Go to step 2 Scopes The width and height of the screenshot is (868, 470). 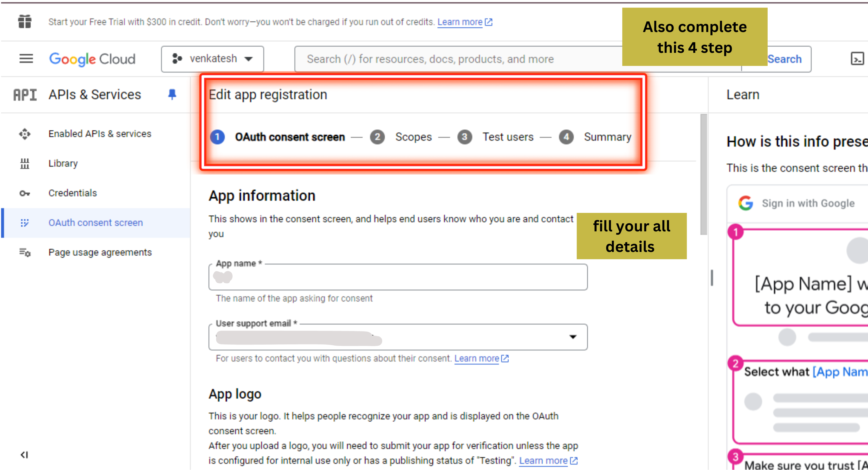point(401,137)
